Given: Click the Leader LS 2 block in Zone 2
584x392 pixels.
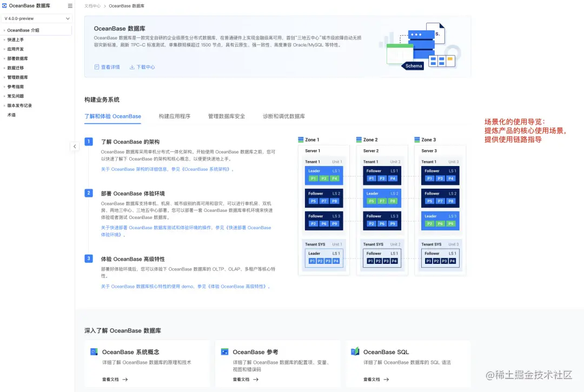Looking at the screenshot, I should point(382,198).
